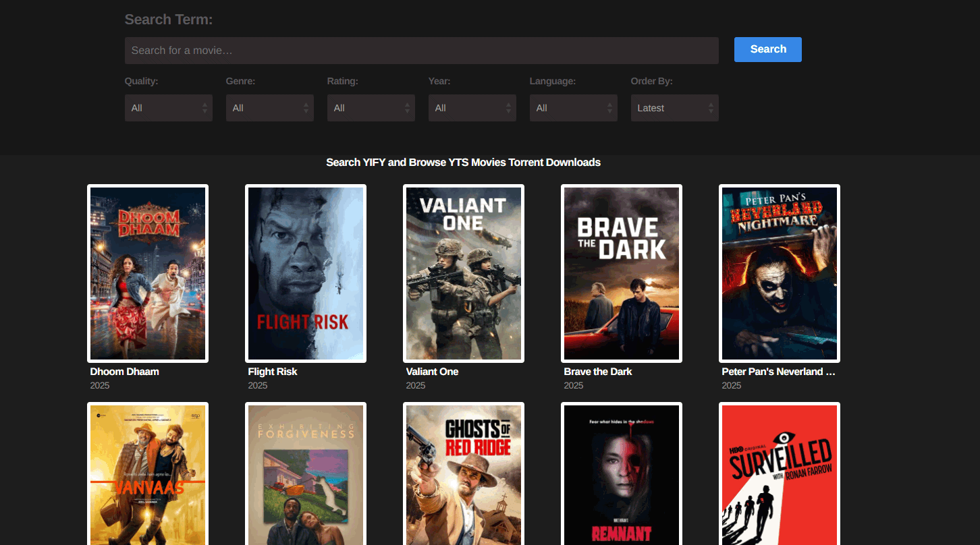Click the Valiant One title link

[x=433, y=372]
